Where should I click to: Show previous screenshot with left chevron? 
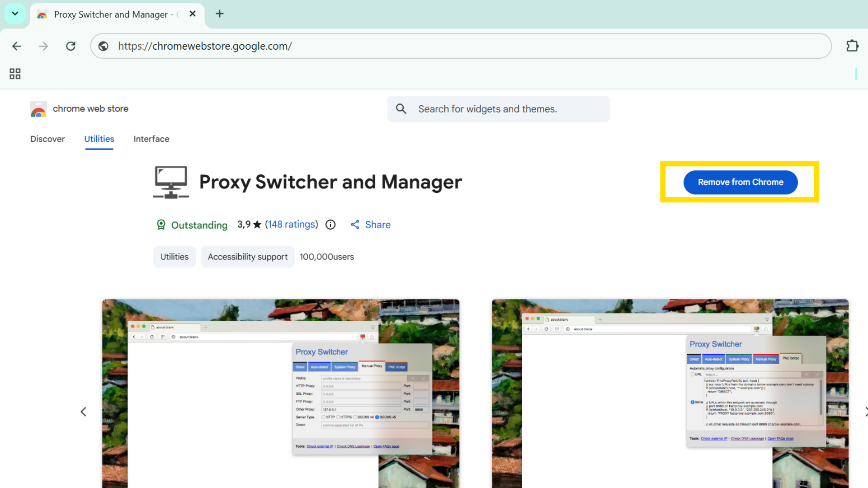tap(84, 412)
